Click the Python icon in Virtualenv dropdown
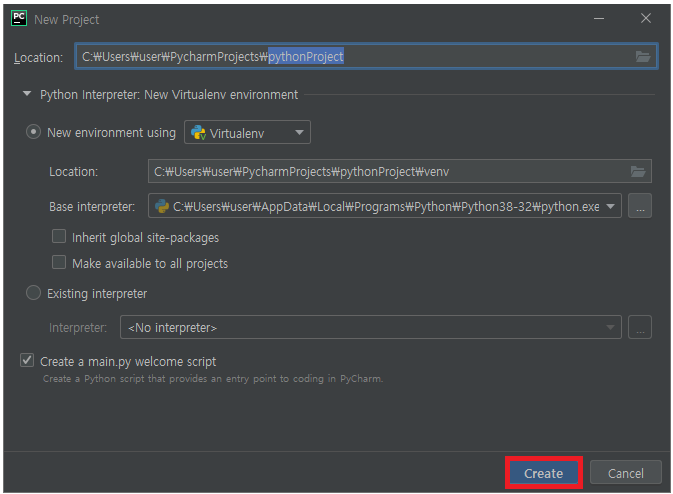The image size is (673, 494). click(198, 133)
